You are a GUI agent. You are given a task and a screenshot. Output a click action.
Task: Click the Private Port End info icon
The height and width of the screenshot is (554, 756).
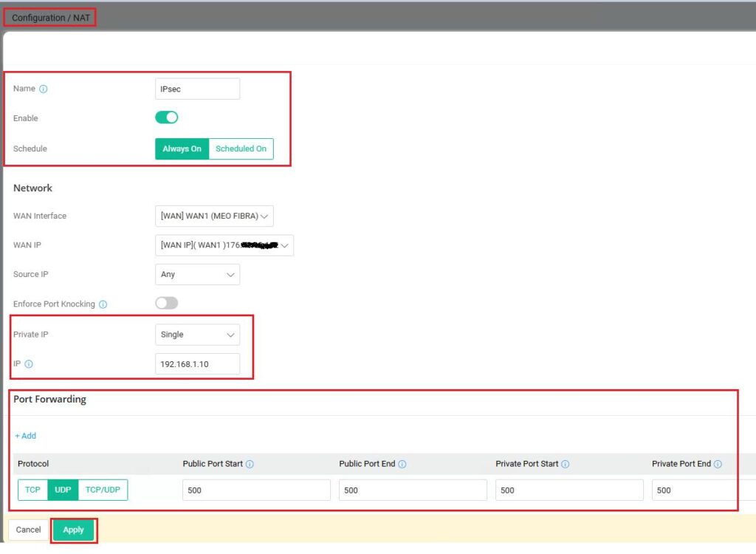tap(718, 465)
